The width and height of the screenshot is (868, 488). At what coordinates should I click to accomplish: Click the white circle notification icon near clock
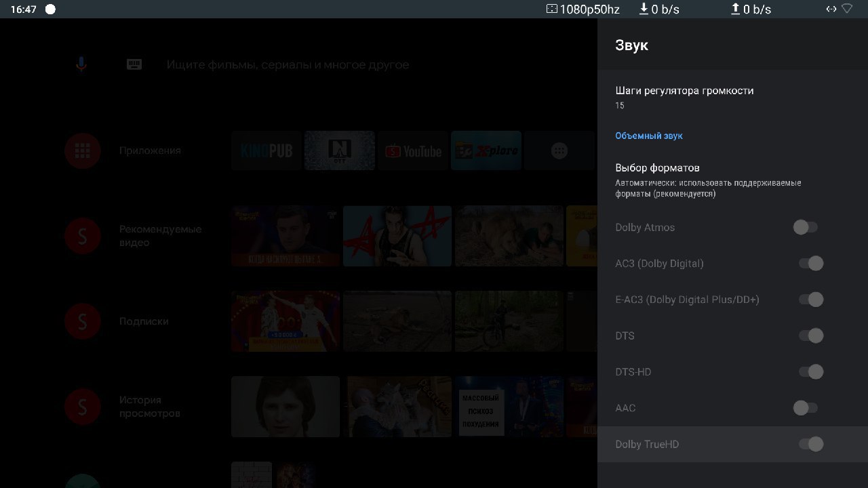tap(50, 9)
